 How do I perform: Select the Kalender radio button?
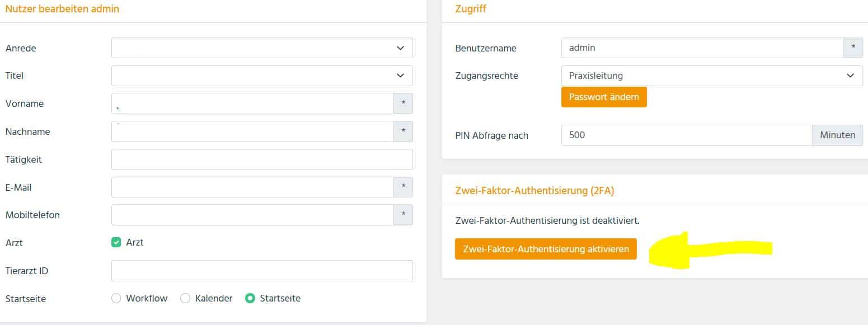coord(185,298)
